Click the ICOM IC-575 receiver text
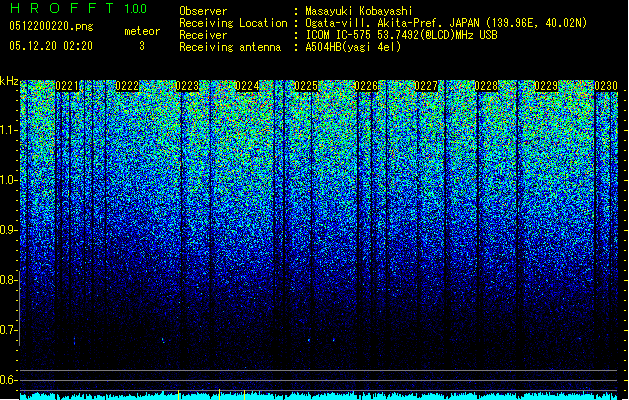 [x=401, y=35]
